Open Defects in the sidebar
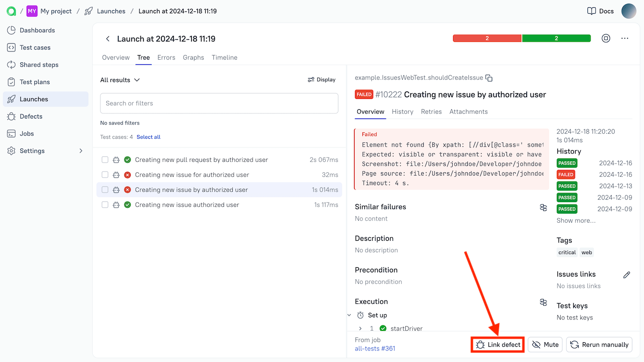 point(31,117)
